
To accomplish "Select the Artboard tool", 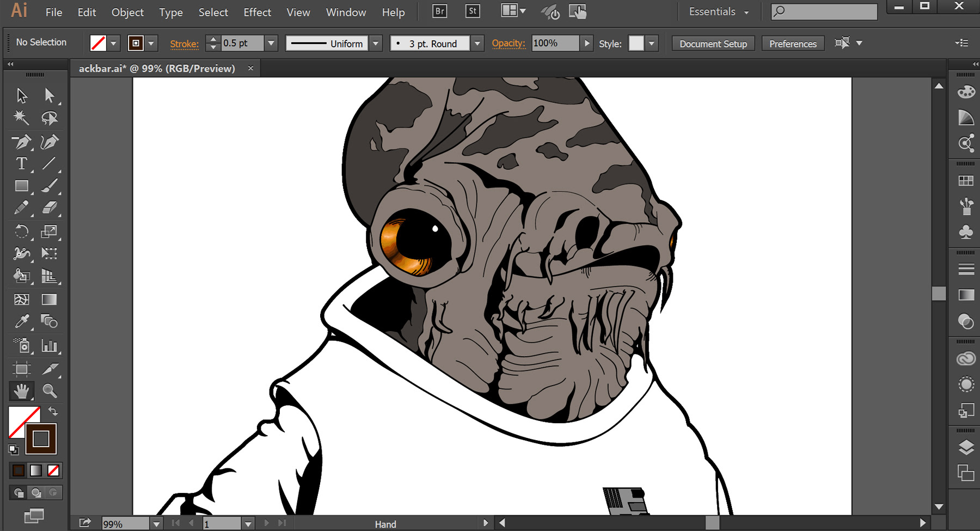I will click(x=22, y=369).
